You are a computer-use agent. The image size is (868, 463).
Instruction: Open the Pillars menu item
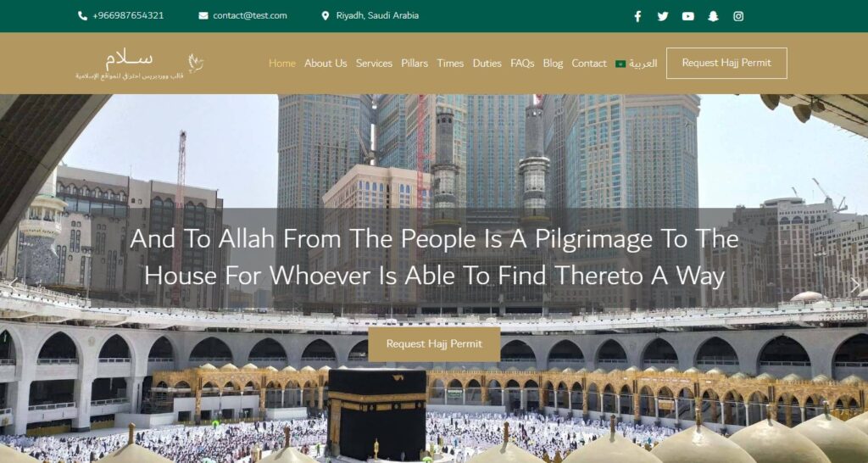click(415, 64)
